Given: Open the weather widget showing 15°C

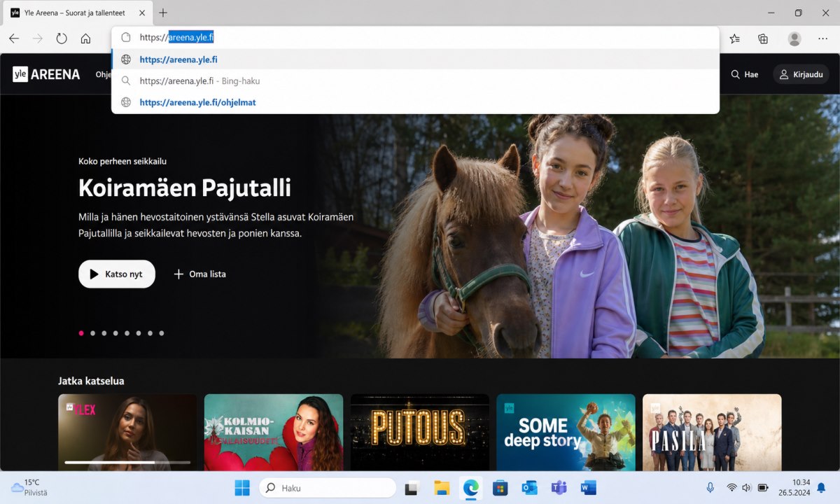Looking at the screenshot, I should (29, 488).
